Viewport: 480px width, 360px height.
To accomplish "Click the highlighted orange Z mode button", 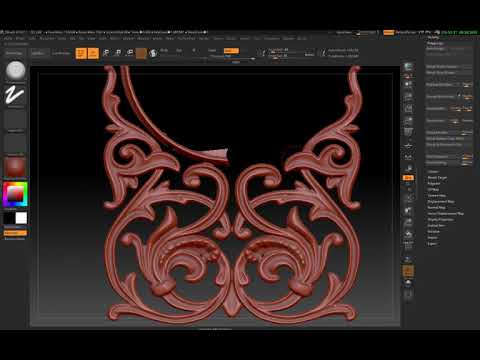I will (231, 51).
